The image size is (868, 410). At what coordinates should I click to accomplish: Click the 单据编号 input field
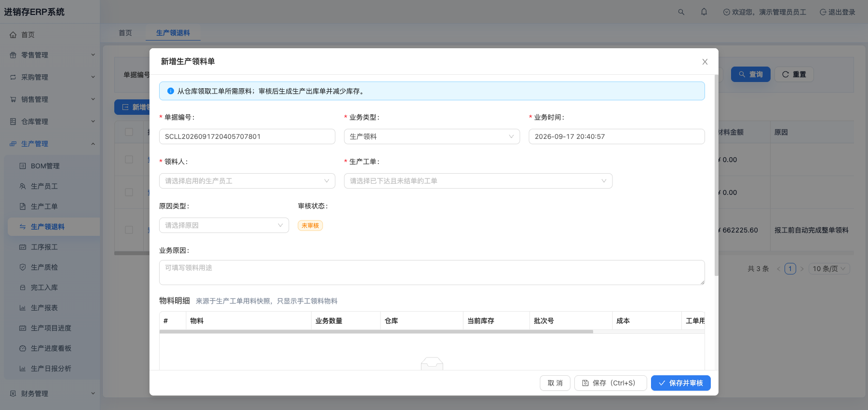coord(247,137)
